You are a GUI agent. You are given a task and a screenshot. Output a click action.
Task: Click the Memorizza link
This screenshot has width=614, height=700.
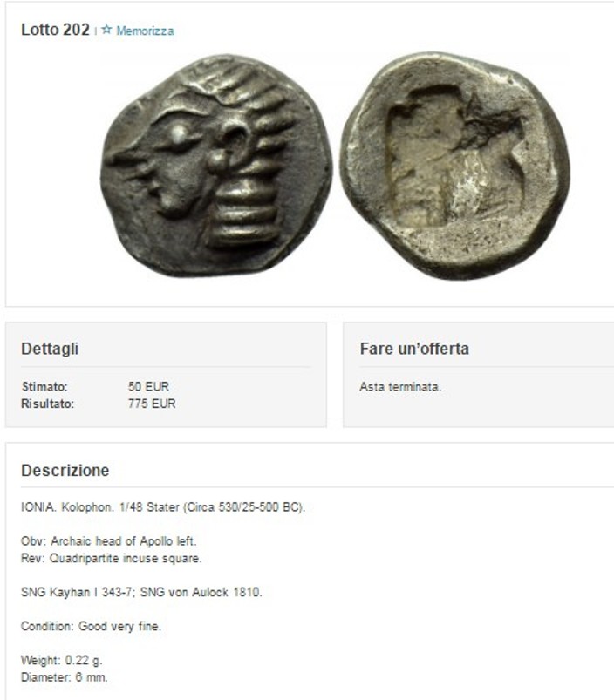(145, 31)
